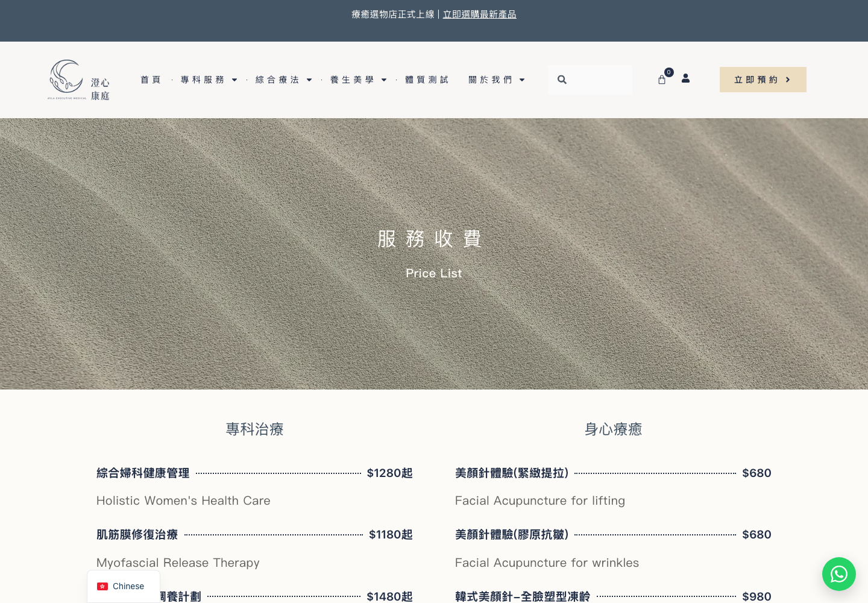Click the 身心療癒 section heading
The image size is (868, 603).
(x=614, y=429)
